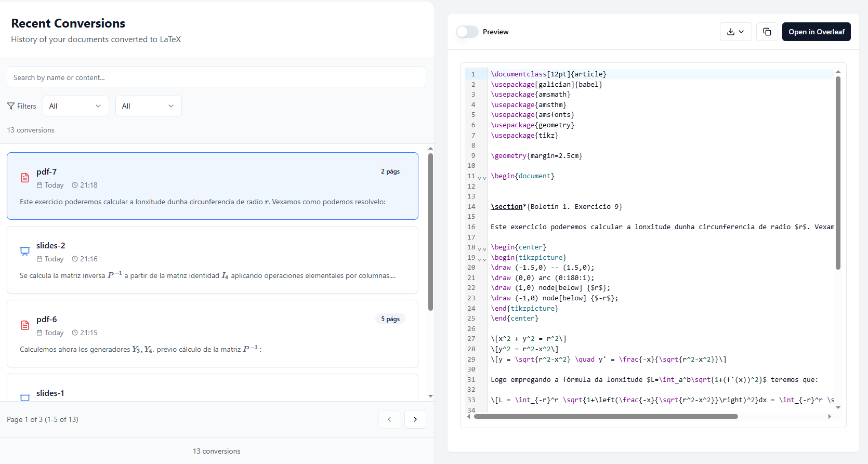Open the slides-1 conversion title
This screenshot has height=464, width=868.
pos(50,393)
